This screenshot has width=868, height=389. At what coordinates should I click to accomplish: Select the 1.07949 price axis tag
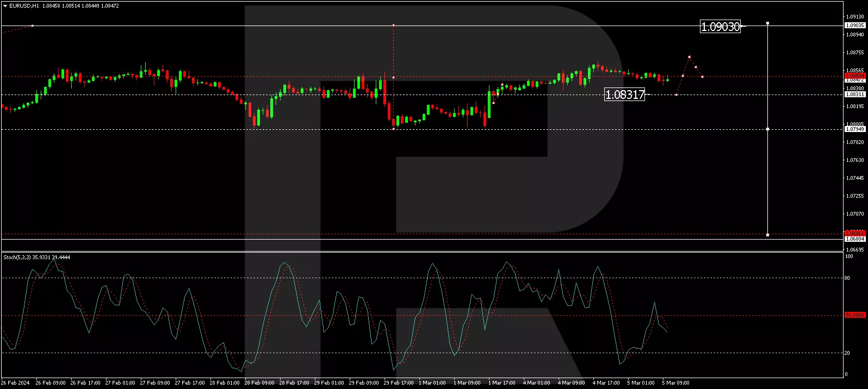pyautogui.click(x=854, y=129)
